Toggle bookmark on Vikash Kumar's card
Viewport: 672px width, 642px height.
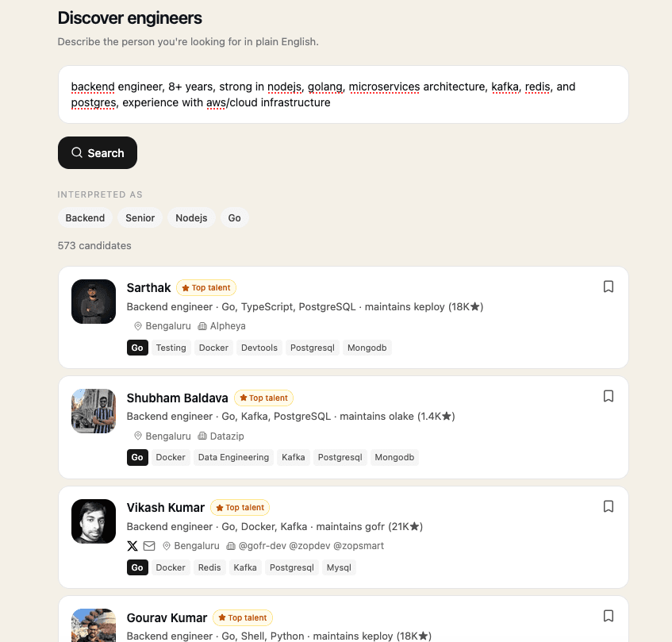(x=609, y=506)
